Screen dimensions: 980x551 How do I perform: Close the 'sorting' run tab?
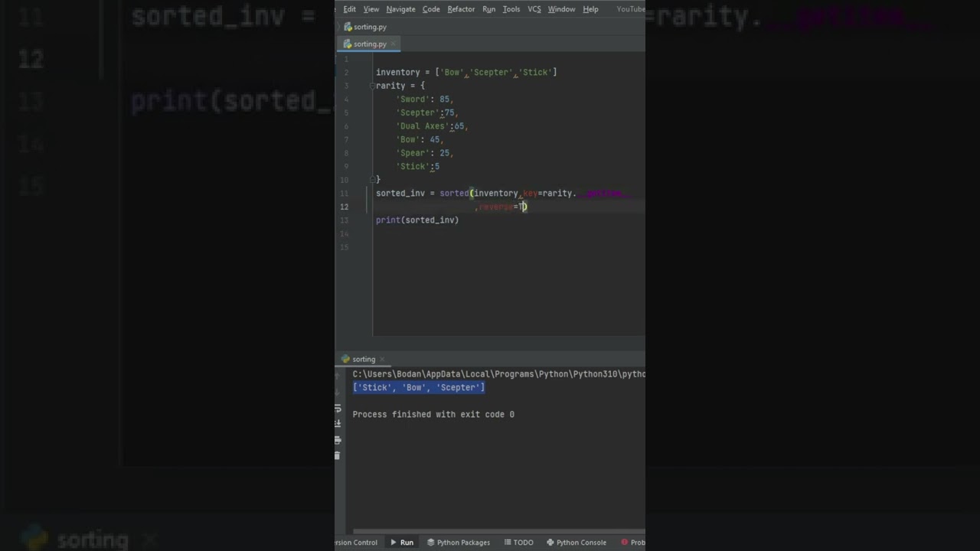click(x=382, y=359)
